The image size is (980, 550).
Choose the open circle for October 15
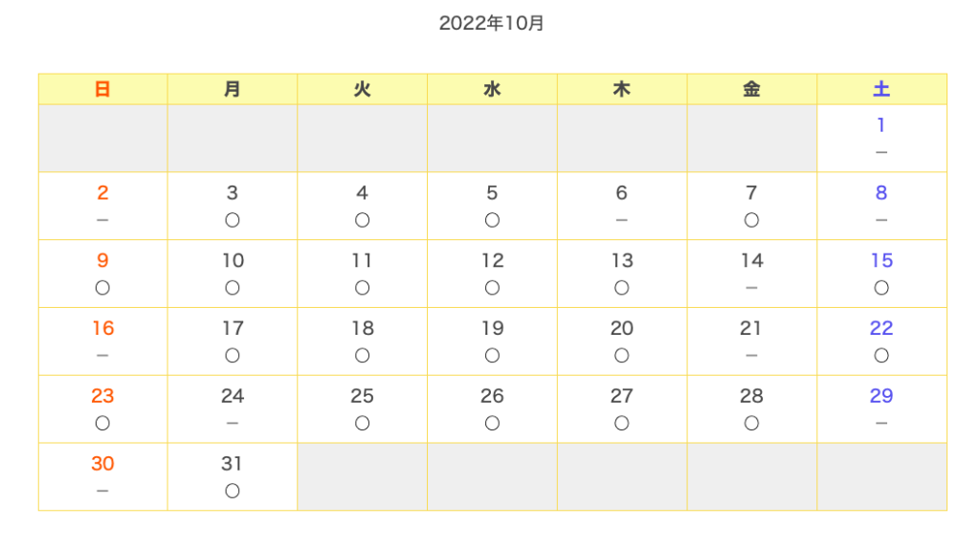[881, 288]
